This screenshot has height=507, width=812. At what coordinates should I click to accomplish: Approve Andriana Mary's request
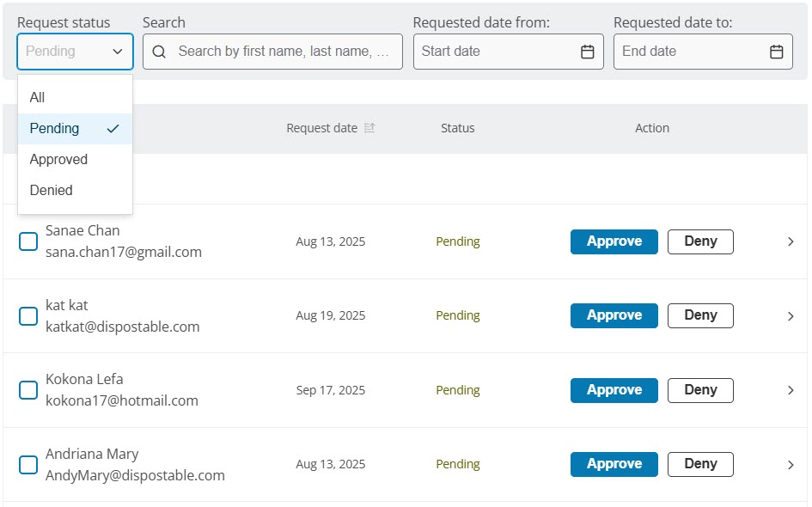click(614, 464)
